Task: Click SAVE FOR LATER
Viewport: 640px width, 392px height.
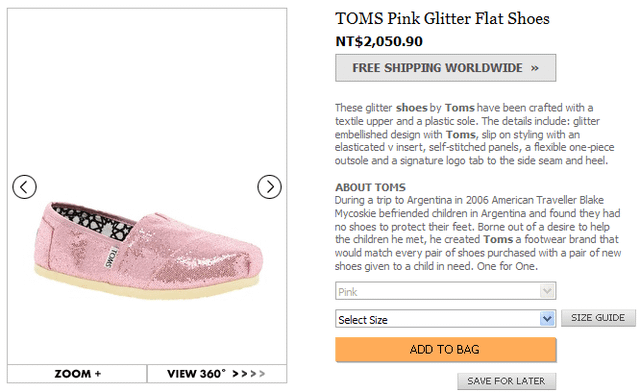Action: (506, 381)
